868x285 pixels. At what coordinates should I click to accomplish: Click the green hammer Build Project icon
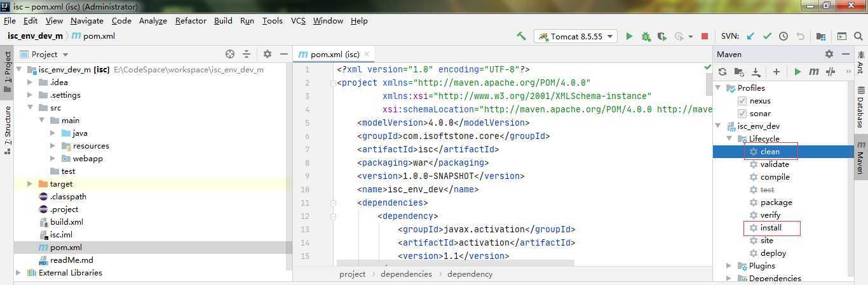pos(521,36)
